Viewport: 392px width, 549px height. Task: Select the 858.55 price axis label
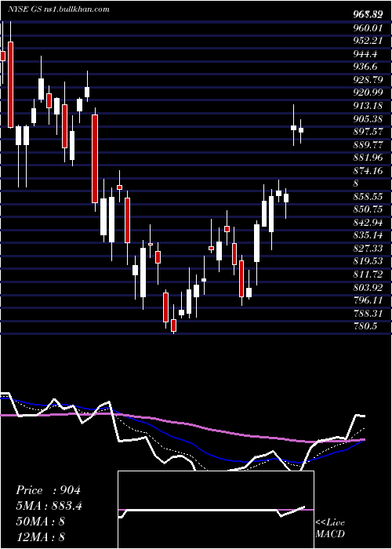click(x=368, y=197)
